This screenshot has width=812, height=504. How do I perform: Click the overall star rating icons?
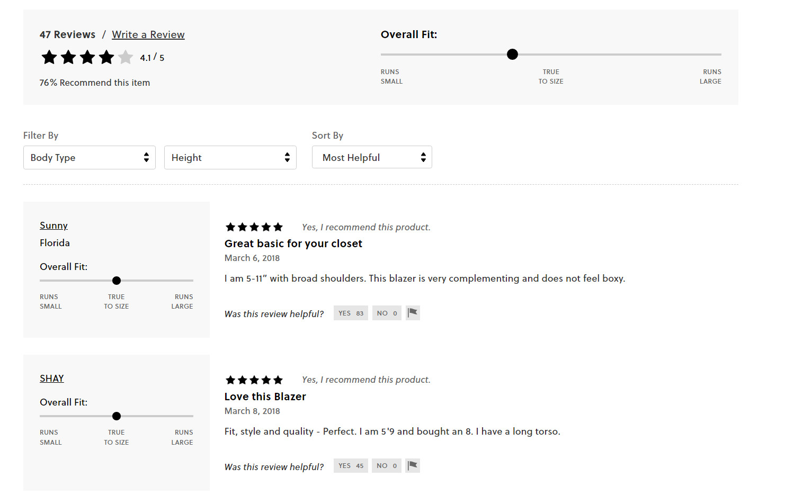point(87,57)
